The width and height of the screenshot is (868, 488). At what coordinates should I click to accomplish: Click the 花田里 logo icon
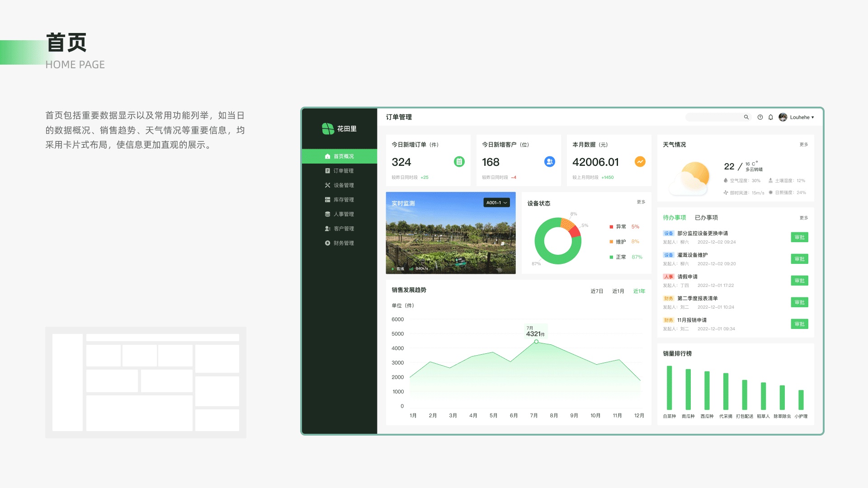tap(328, 129)
